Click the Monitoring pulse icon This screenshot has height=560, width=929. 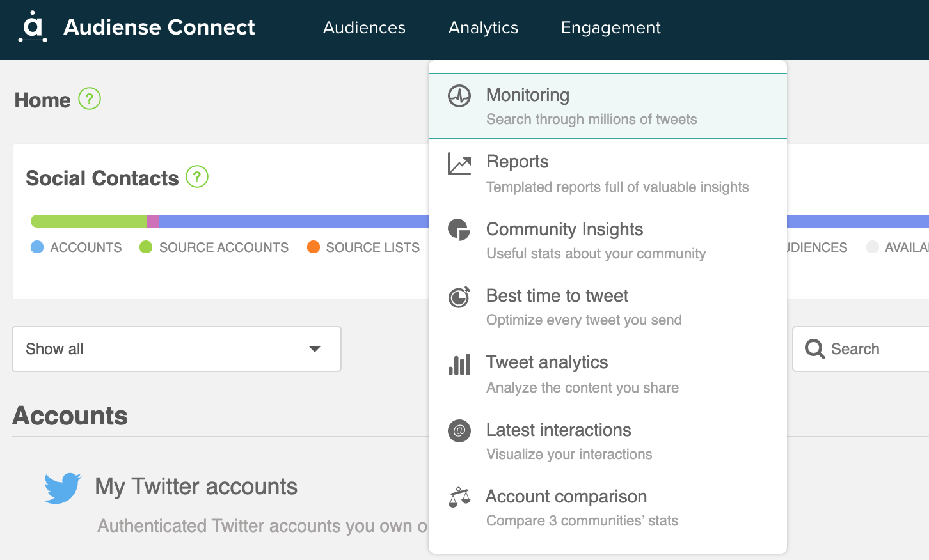[x=459, y=96]
